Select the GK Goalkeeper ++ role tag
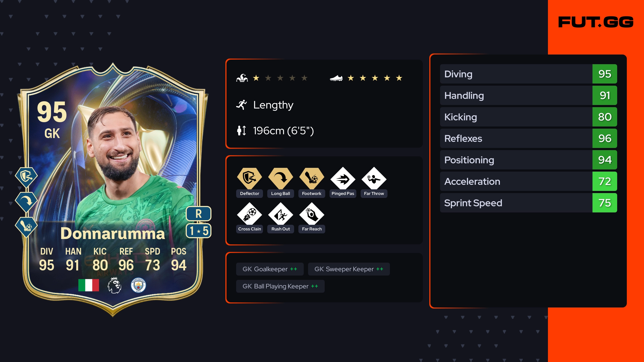 click(x=270, y=269)
